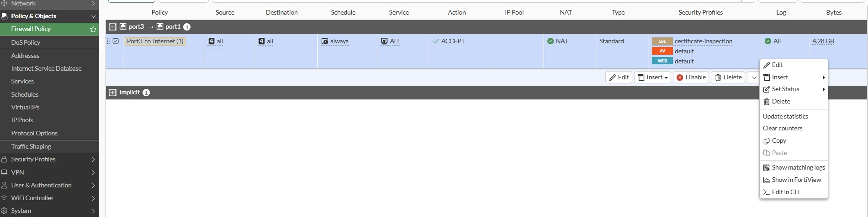Click the Port3_to_internet (1) policy name
This screenshot has height=217, width=868.
(x=155, y=41)
